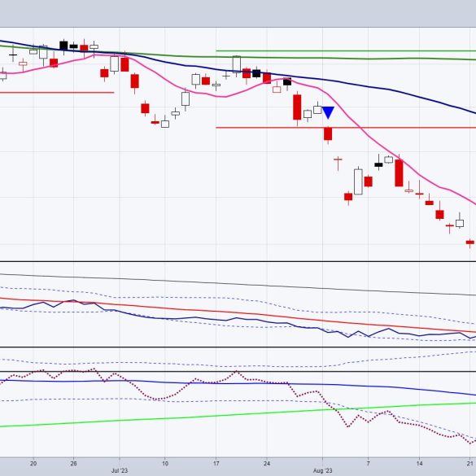This screenshot has height=476, width=476.
Task: Click the 20 date label on axis
Action: coord(33,464)
